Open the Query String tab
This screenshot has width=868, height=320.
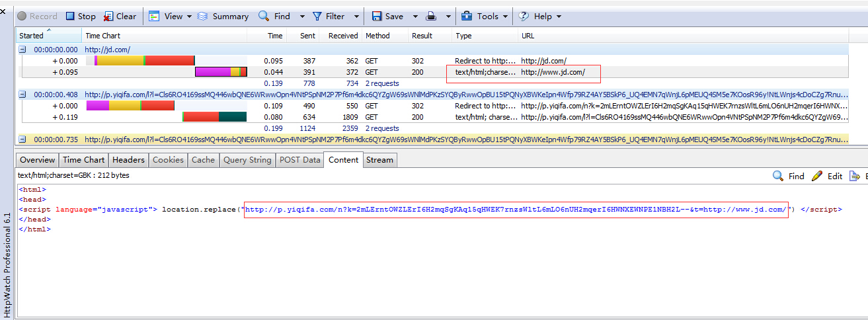tap(247, 159)
